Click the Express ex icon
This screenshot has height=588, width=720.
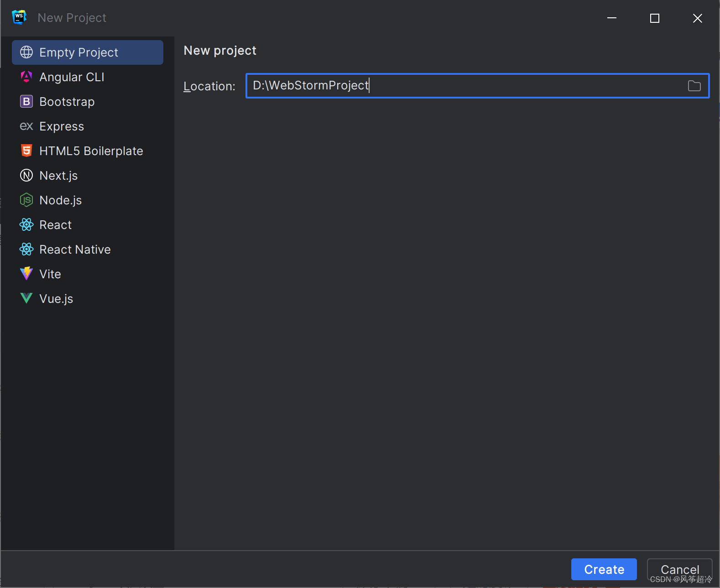pyautogui.click(x=26, y=126)
